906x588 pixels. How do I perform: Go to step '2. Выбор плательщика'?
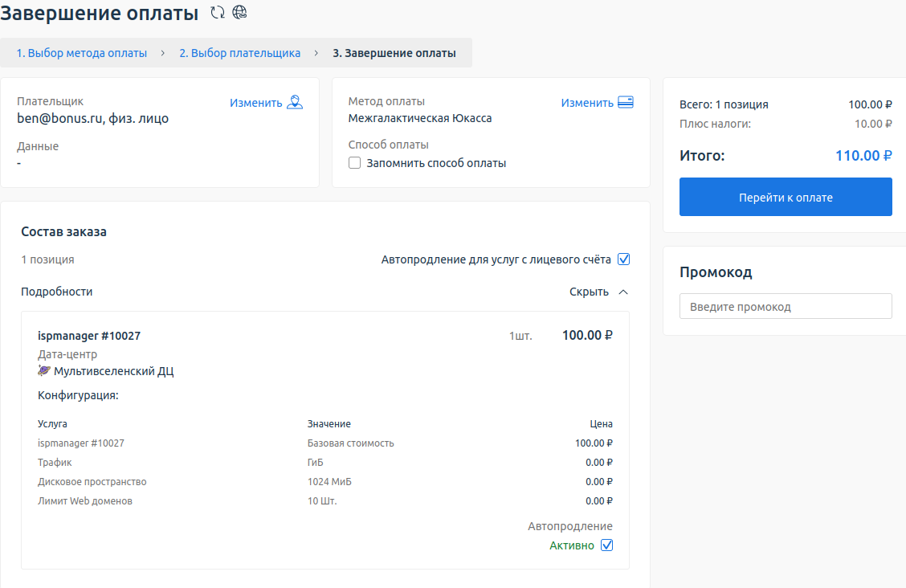pyautogui.click(x=239, y=53)
